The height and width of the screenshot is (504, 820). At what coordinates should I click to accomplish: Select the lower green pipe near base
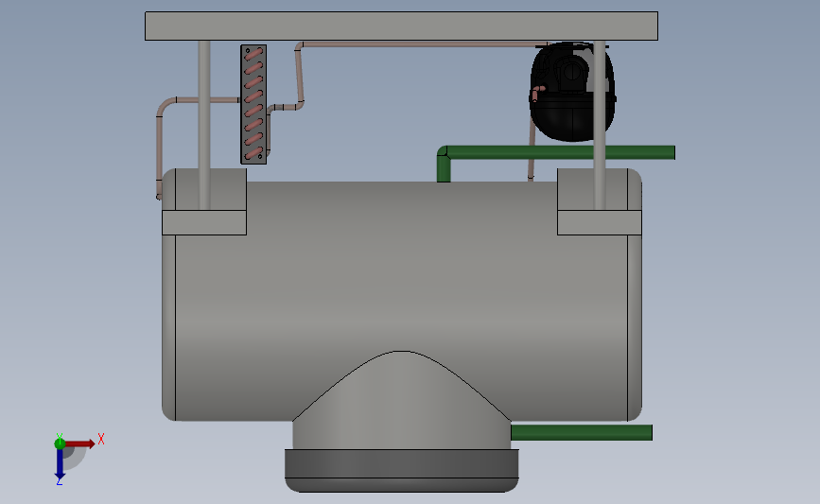coord(582,432)
